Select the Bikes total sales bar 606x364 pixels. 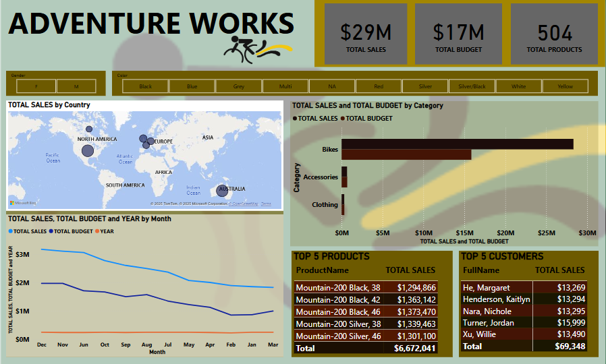458,144
